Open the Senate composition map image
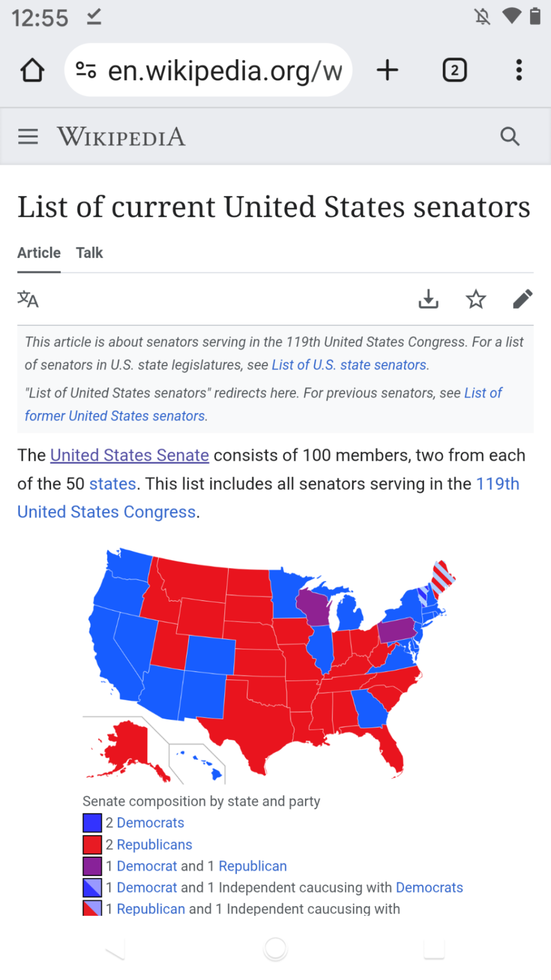The height and width of the screenshot is (980, 551). pos(268,665)
